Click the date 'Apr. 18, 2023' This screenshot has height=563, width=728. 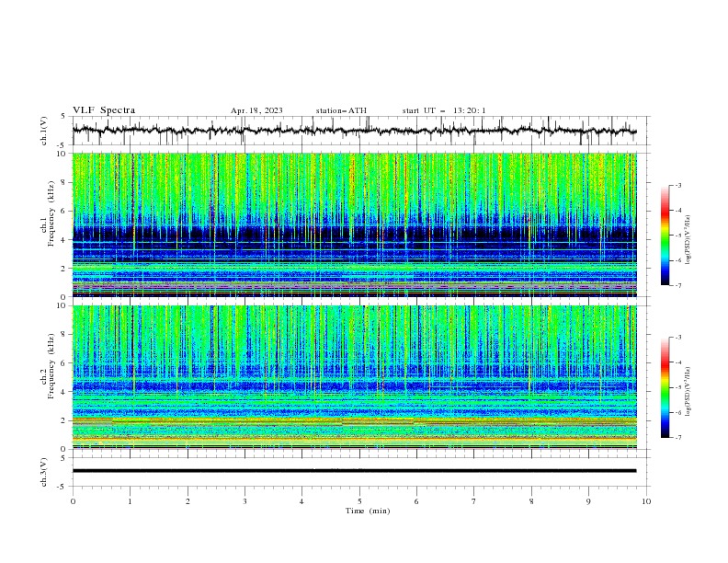pos(256,110)
